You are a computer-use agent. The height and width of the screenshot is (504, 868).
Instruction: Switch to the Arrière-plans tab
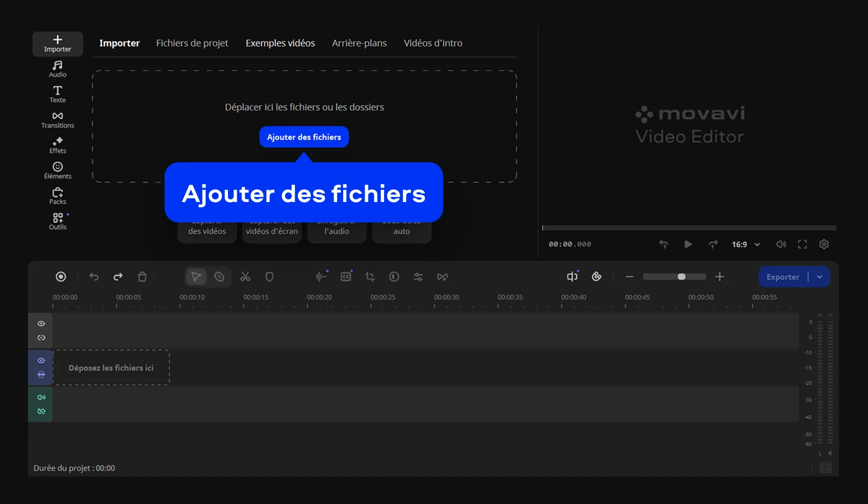(x=359, y=43)
